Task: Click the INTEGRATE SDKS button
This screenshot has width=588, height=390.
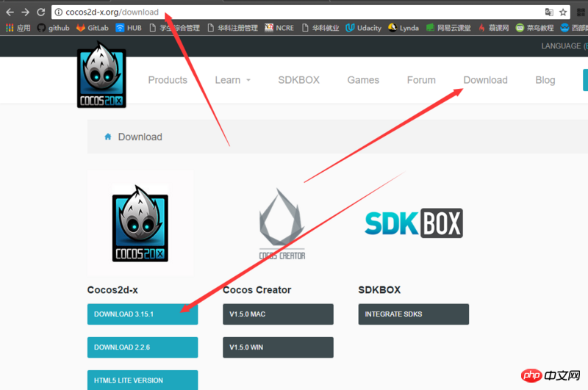Action: pos(414,314)
